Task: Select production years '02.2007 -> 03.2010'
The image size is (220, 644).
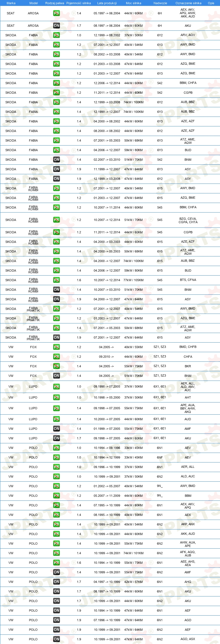Action: pos(107,160)
